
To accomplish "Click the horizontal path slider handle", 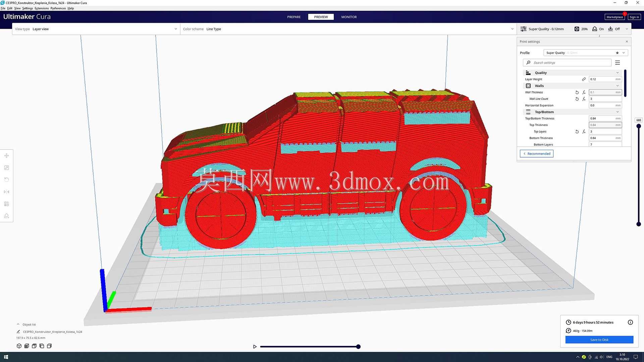I will (x=358, y=347).
